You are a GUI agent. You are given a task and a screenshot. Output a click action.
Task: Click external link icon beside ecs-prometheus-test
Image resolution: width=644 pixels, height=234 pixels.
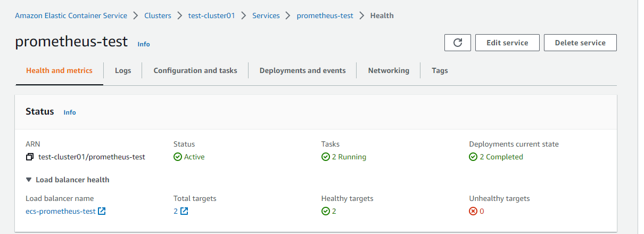tap(102, 211)
